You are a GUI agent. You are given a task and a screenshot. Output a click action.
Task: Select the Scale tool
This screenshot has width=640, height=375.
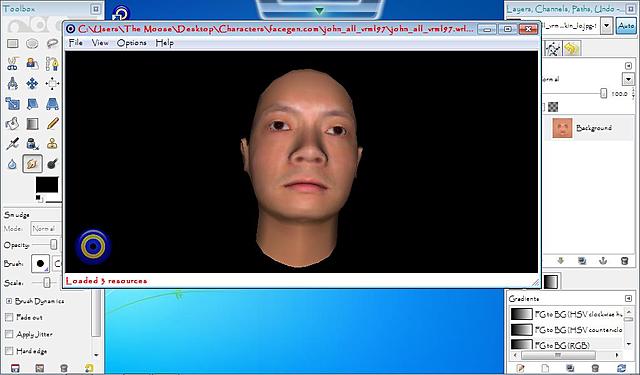[x=13, y=104]
